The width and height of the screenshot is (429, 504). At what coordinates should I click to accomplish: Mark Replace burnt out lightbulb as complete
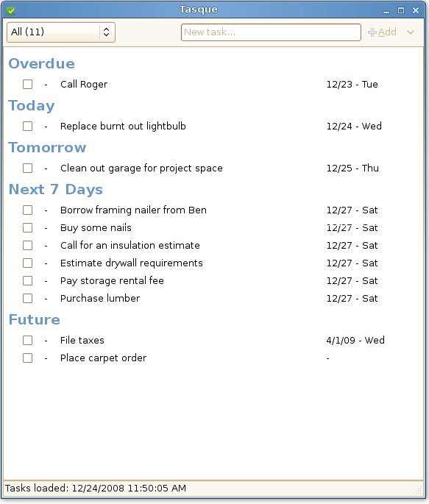click(28, 126)
